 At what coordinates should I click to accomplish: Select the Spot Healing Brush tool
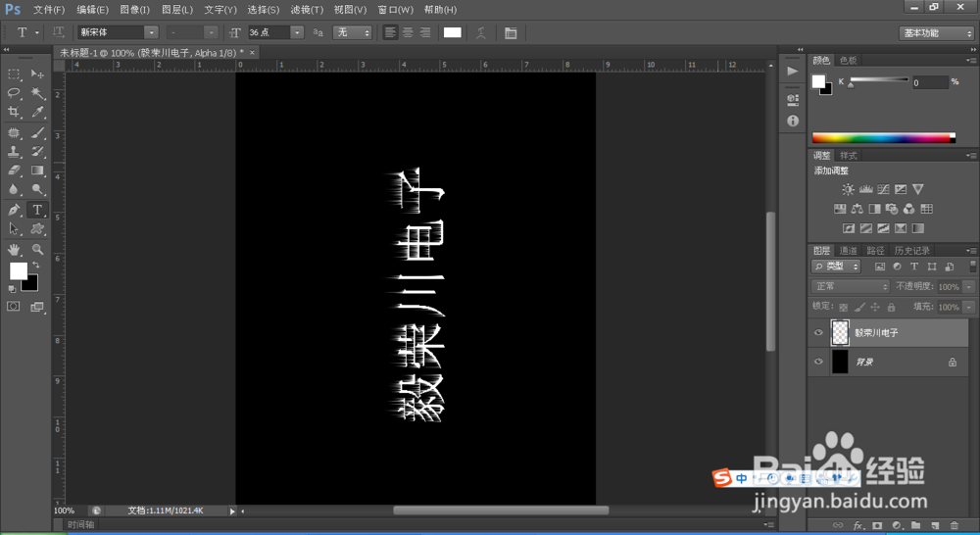pos(14,132)
